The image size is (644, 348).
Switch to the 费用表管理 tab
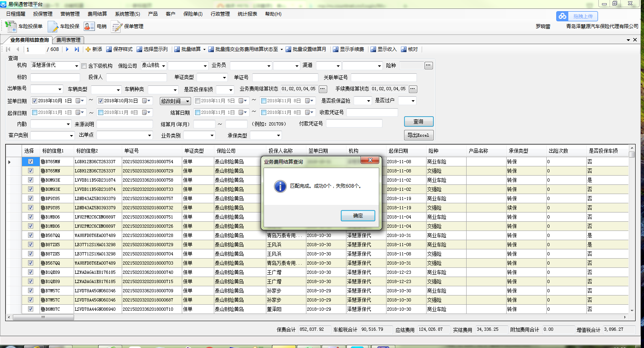[x=68, y=40]
